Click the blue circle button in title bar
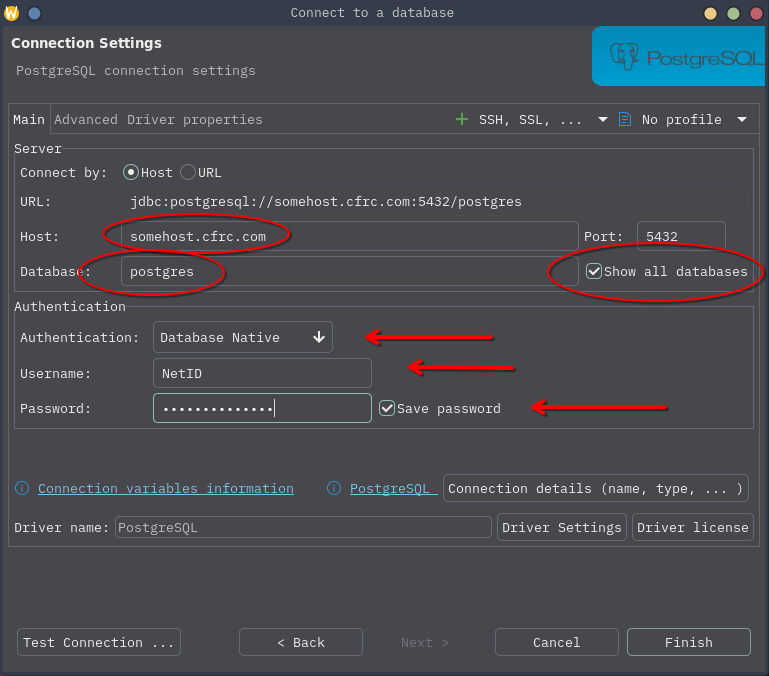The width and height of the screenshot is (769, 676). 34,13
